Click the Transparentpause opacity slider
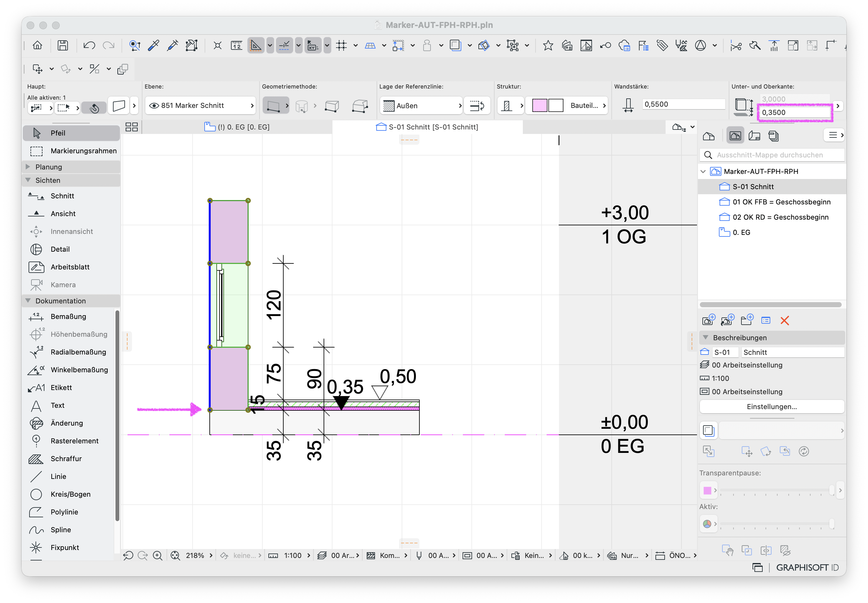868x603 pixels. click(x=777, y=490)
